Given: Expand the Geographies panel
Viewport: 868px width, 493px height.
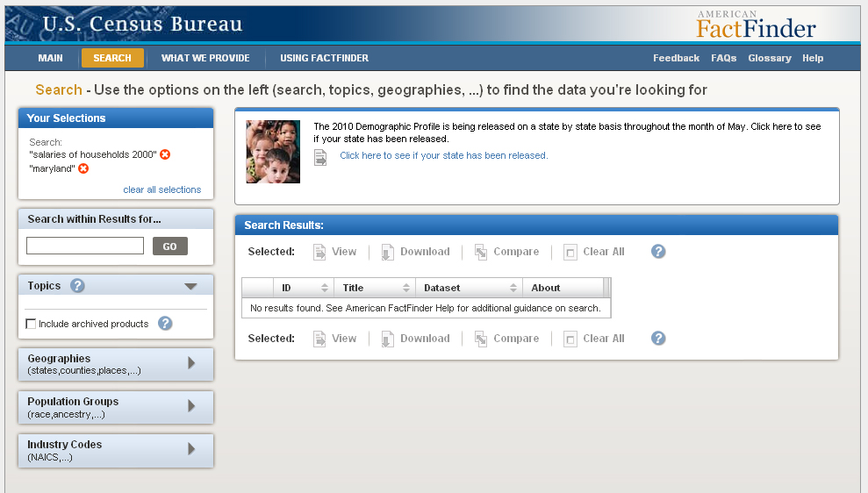Looking at the screenshot, I should 116,364.
